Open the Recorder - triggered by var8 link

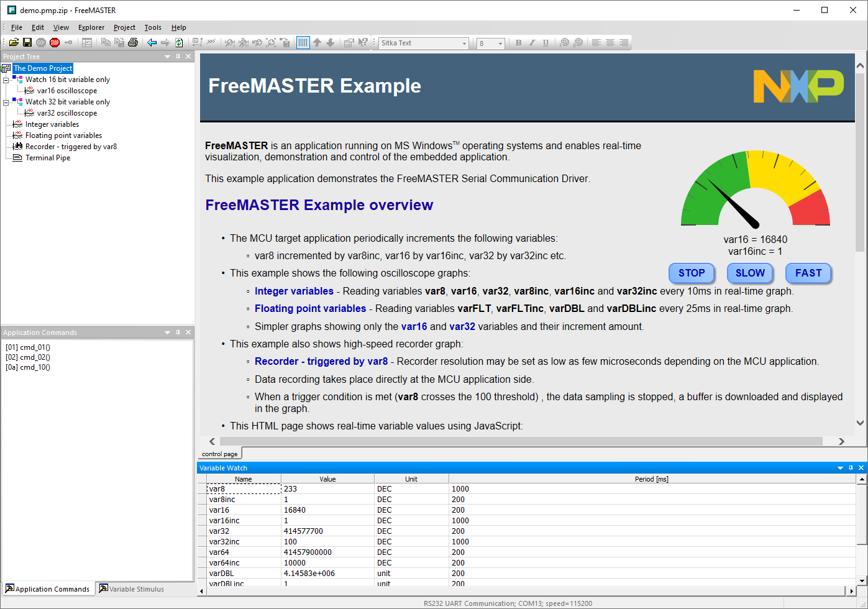[321, 361]
